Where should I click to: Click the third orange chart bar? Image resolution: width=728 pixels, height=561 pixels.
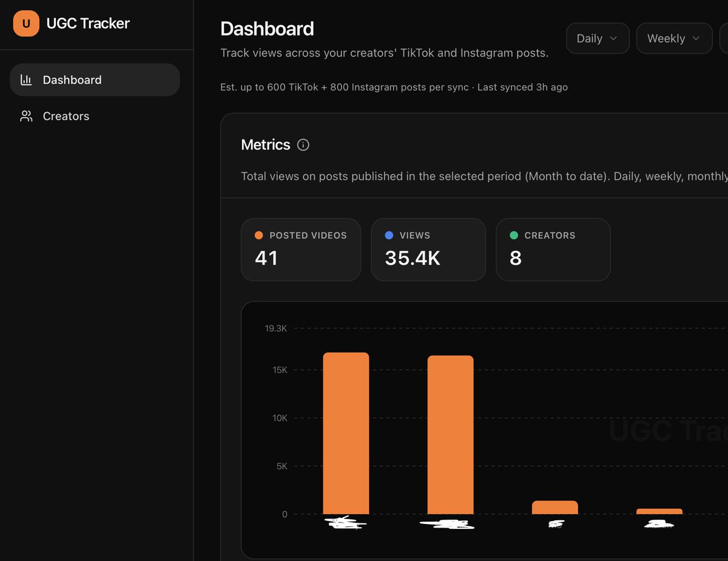pos(554,508)
